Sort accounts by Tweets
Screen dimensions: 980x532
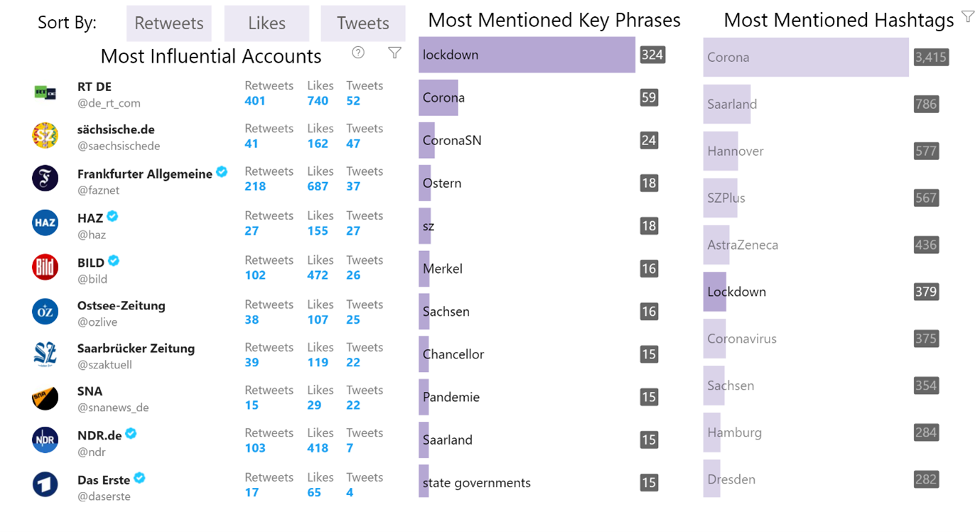(363, 23)
